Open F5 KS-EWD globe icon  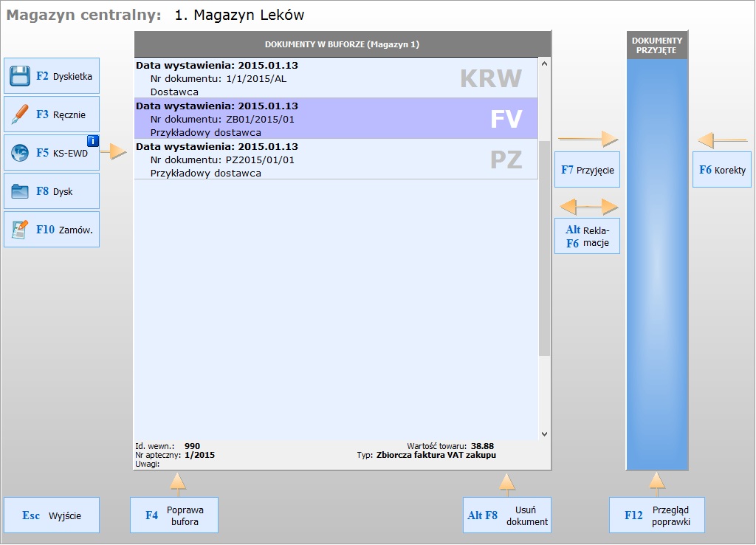(x=20, y=153)
